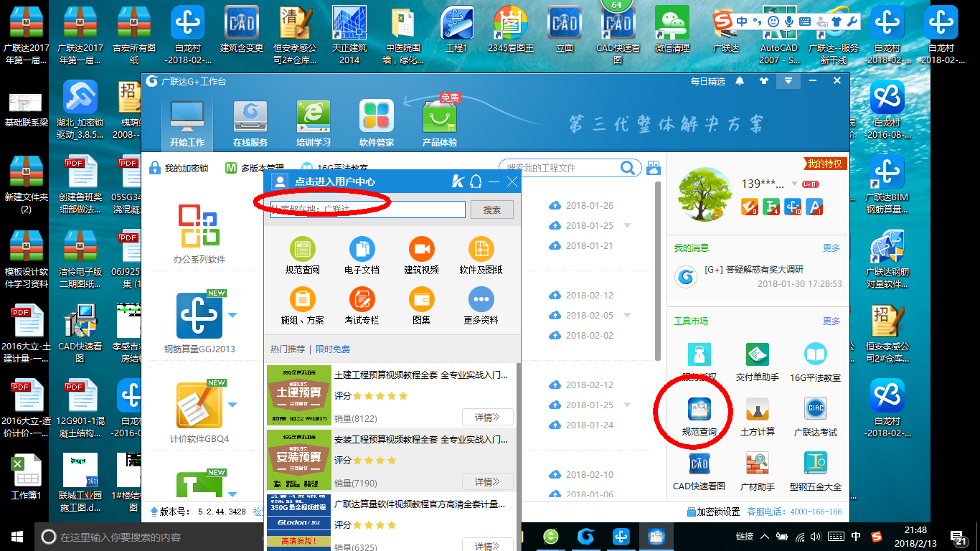Viewport: 980px width, 551px height.
Task: Click the 2018-02-12 file date for GGJ2013
Action: (589, 295)
